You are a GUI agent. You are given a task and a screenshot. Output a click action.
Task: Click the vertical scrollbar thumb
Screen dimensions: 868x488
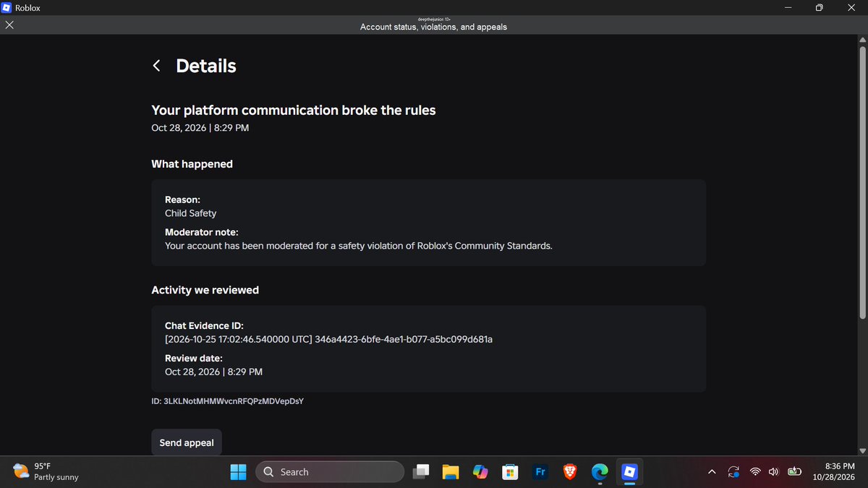click(x=862, y=182)
